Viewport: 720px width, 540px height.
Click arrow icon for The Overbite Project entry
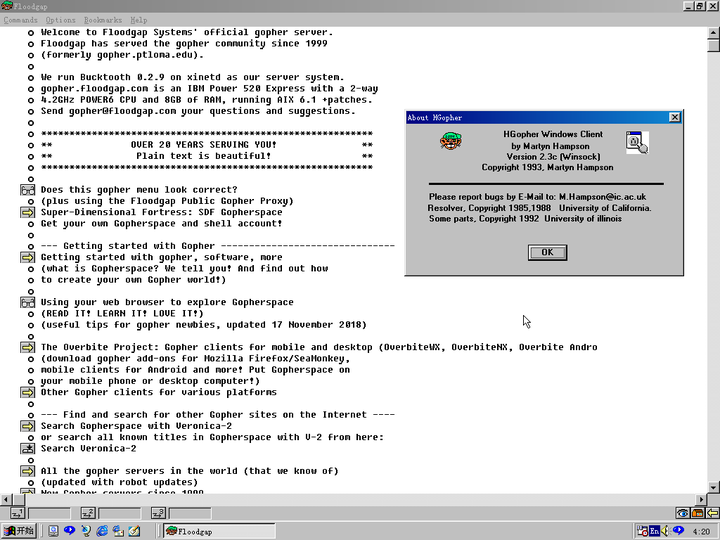[28, 347]
